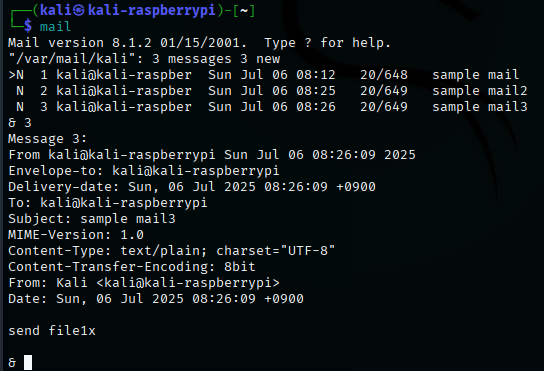
Task: Click the '$' prompt symbol
Action: point(28,27)
